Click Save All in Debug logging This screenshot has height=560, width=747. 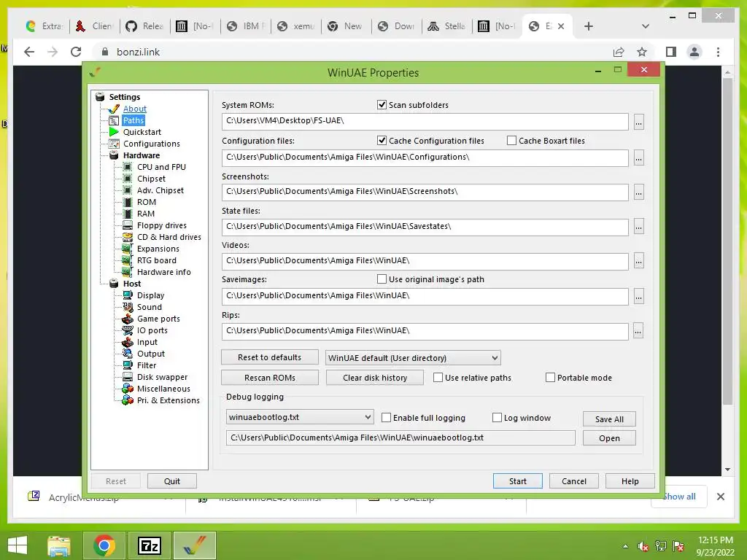[x=609, y=419]
